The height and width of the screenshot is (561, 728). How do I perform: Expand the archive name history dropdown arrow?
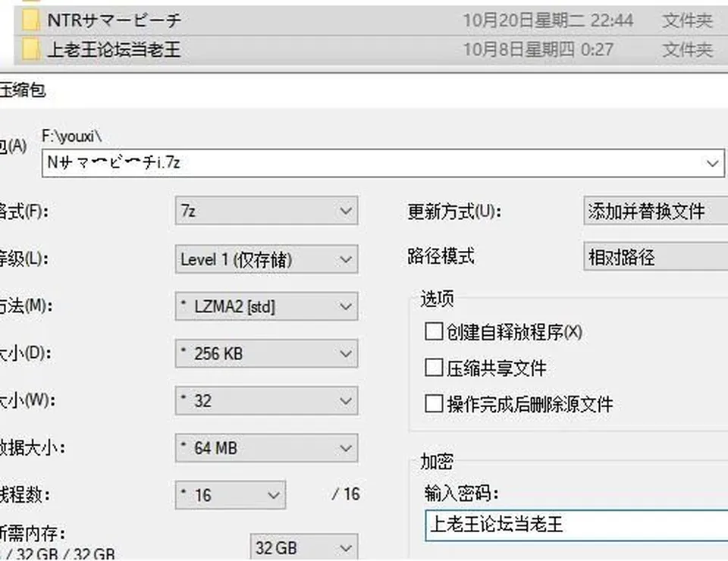tap(712, 163)
